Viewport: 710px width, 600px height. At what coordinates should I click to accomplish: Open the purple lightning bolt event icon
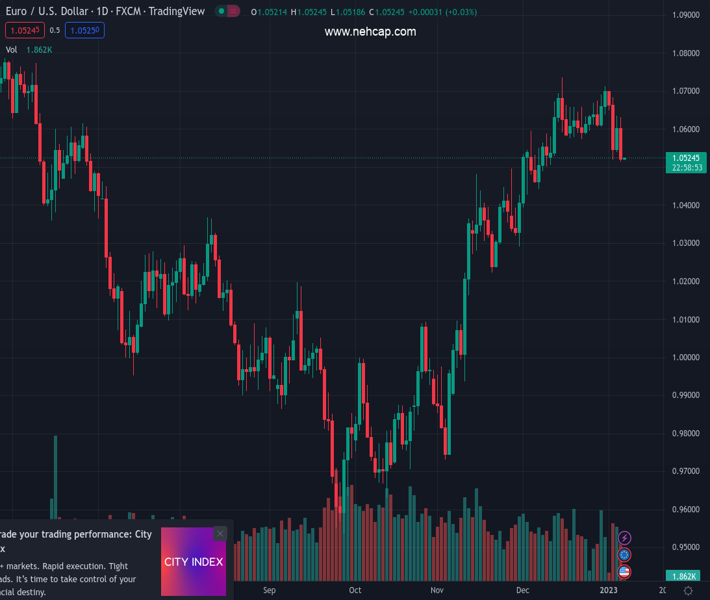pos(625,539)
